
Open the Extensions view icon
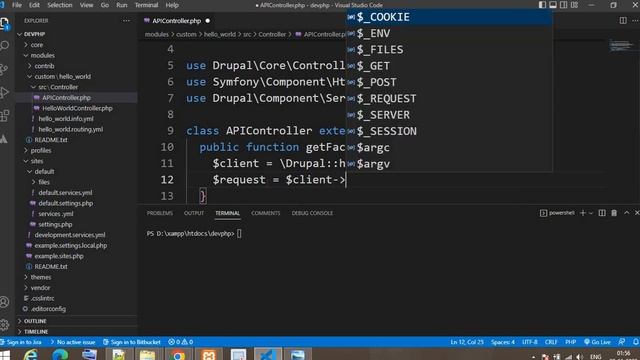[x=4, y=116]
